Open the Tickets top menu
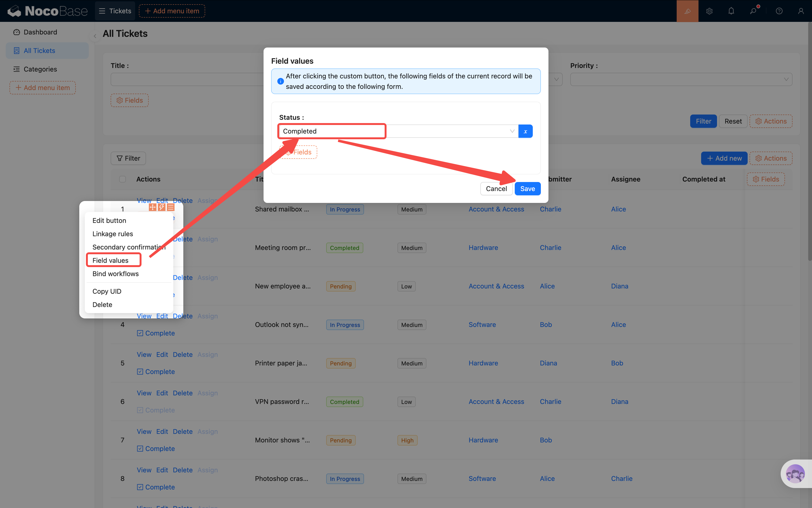812x508 pixels. [x=115, y=11]
